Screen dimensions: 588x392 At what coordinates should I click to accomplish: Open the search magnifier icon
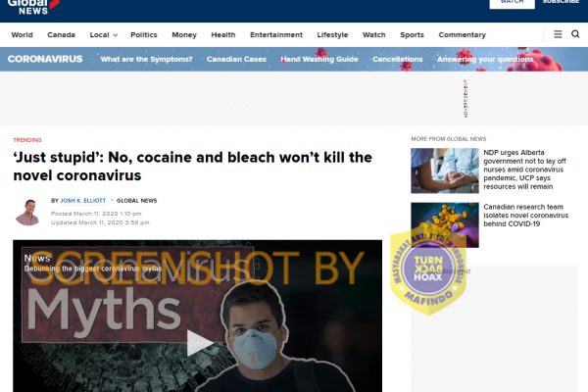tap(575, 34)
